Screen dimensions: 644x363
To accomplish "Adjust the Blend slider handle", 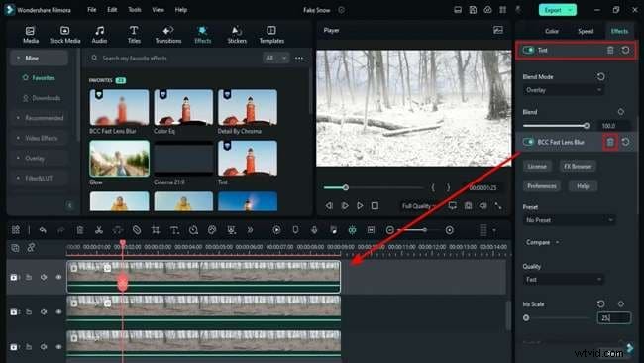I will point(587,126).
